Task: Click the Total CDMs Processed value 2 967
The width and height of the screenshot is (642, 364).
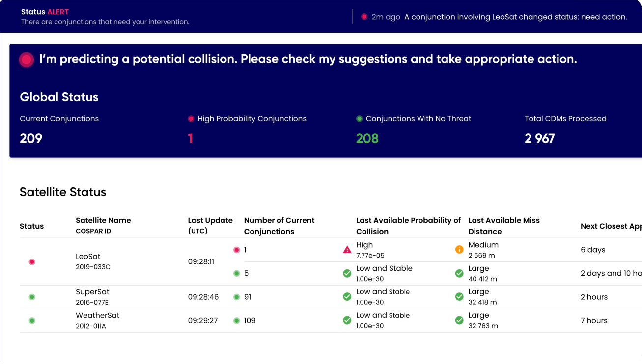Action: (x=539, y=138)
